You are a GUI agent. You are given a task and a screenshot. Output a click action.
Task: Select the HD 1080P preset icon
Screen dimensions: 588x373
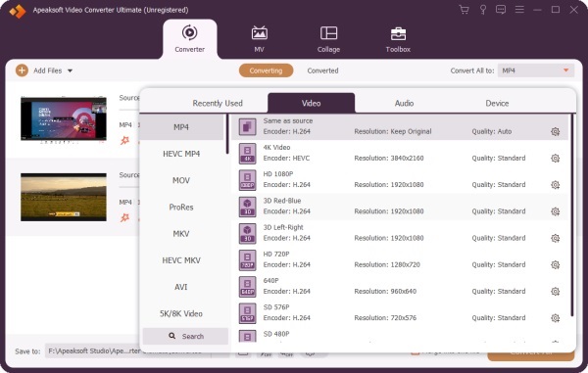(x=248, y=180)
